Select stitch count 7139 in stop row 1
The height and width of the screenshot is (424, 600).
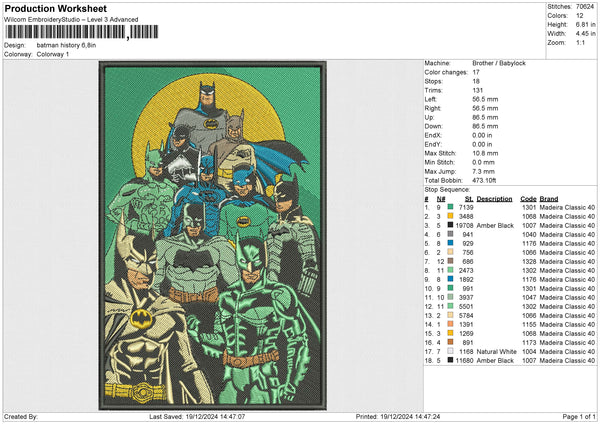pos(466,207)
